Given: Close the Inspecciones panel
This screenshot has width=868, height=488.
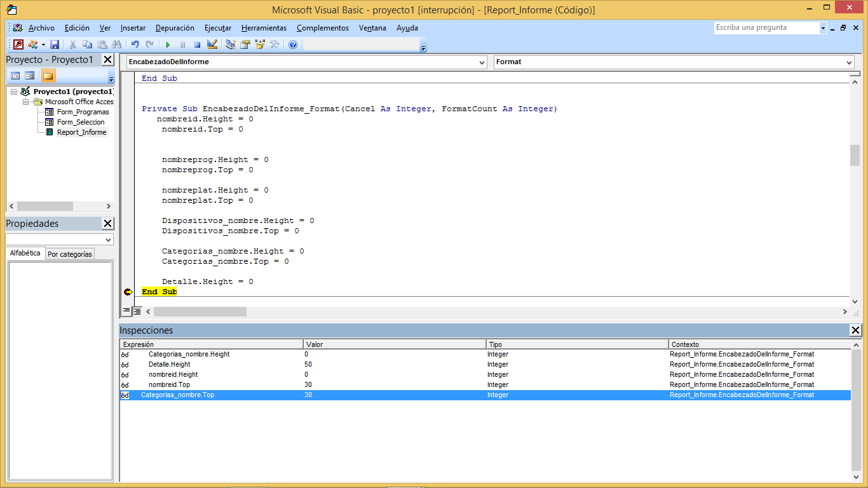Looking at the screenshot, I should 855,330.
